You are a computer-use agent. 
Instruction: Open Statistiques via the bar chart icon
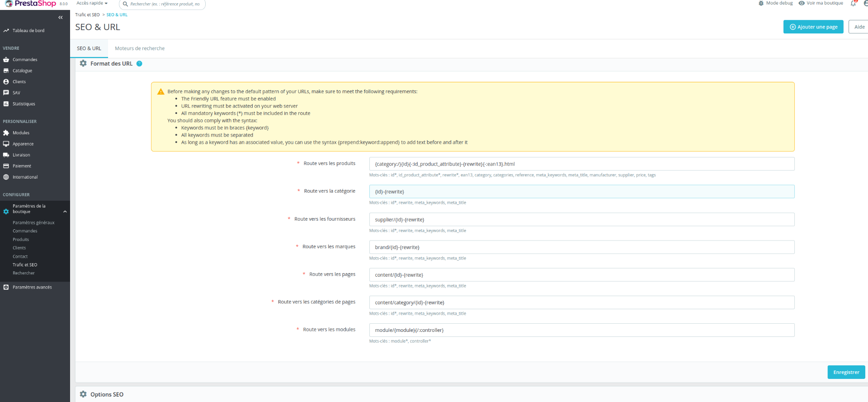[x=6, y=104]
